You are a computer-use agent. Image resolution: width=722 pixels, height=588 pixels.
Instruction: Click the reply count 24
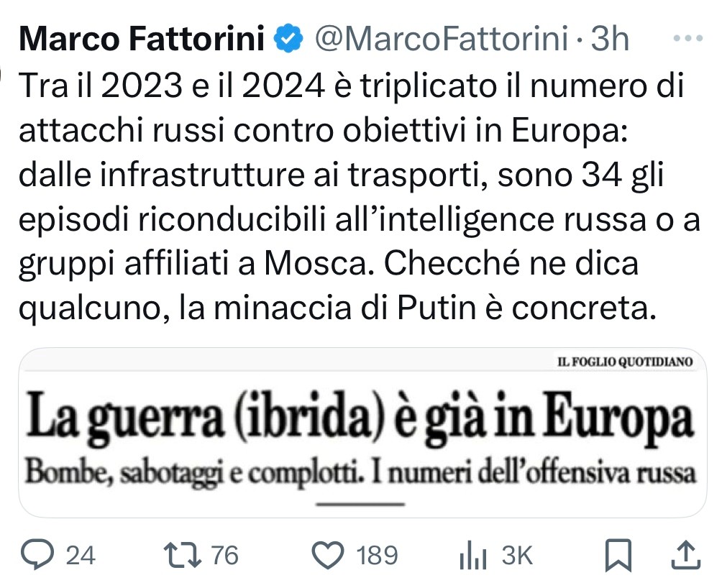point(81,556)
